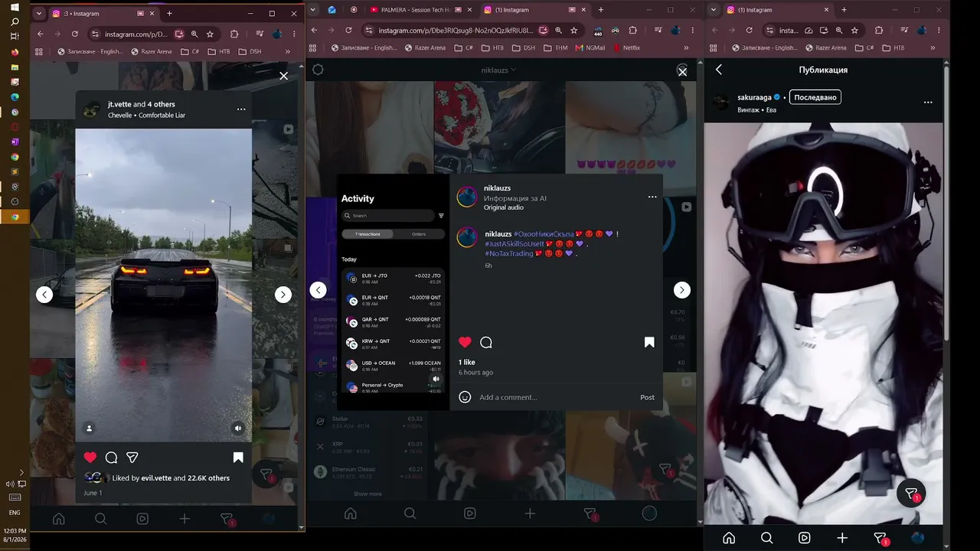Open Reels in the left window

pos(142,519)
